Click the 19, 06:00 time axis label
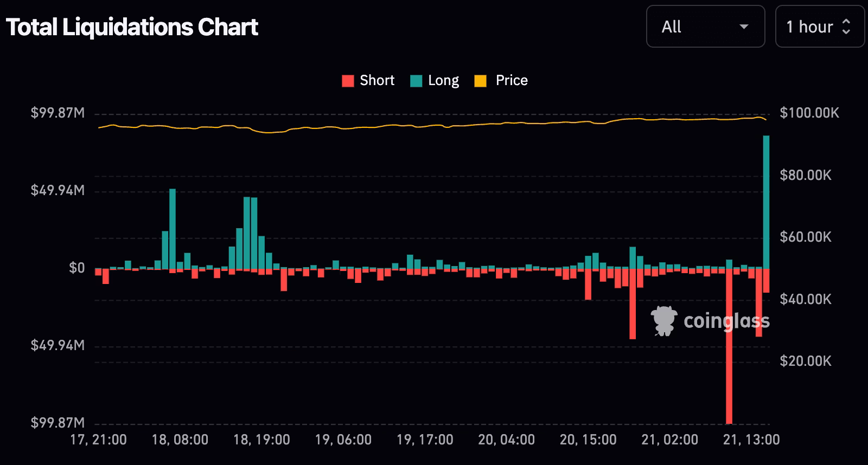Viewport: 868px width, 465px height. tap(343, 440)
